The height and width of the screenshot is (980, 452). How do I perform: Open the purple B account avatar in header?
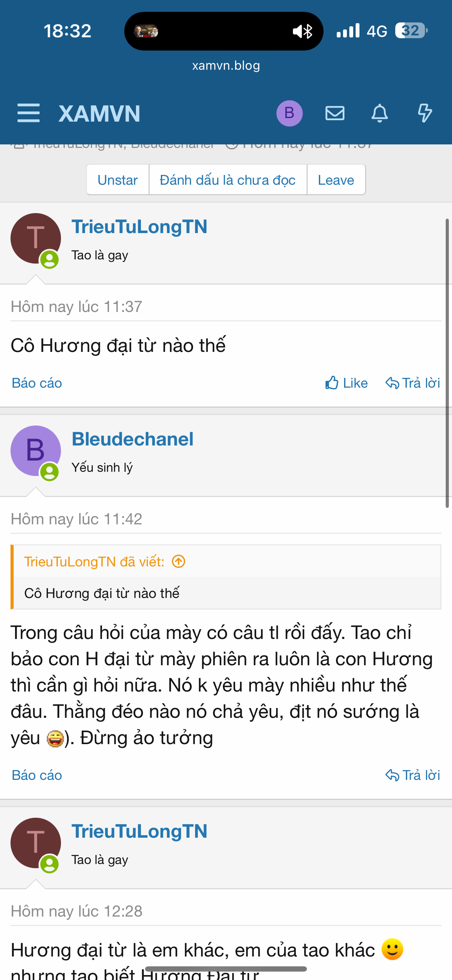(x=289, y=113)
